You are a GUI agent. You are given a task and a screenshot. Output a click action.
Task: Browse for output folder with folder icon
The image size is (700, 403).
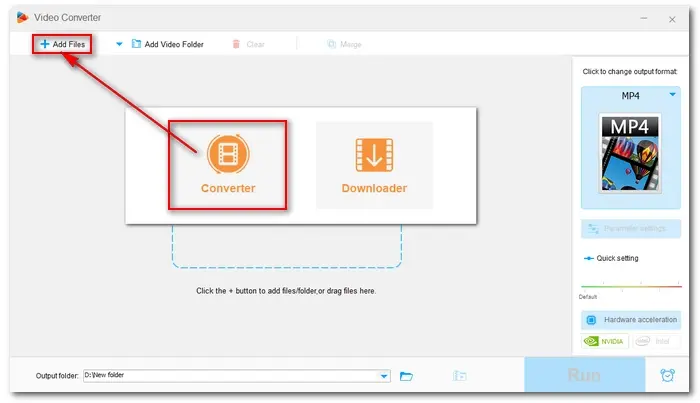(x=406, y=376)
